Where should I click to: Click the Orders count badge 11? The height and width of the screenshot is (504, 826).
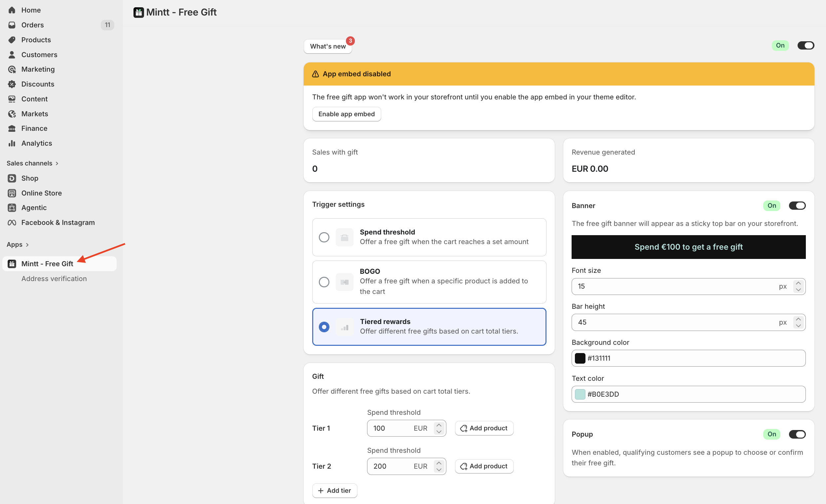[x=107, y=25]
